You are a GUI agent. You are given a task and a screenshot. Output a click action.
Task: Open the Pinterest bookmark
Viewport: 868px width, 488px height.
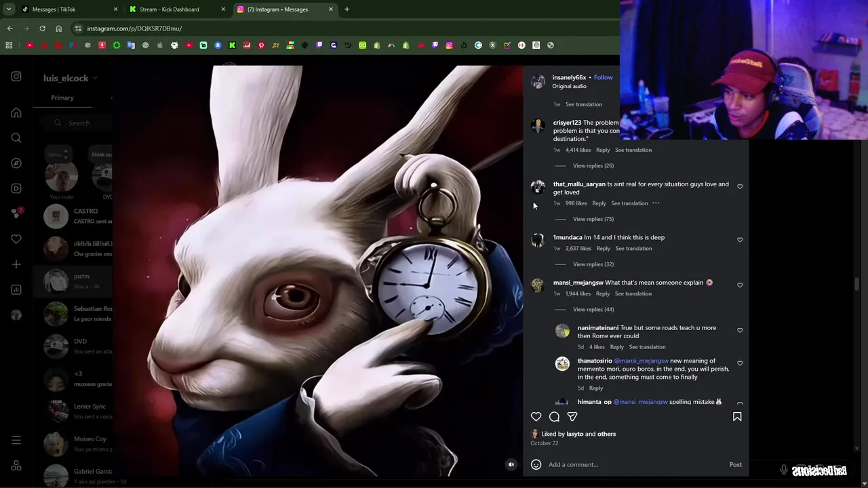click(x=261, y=45)
